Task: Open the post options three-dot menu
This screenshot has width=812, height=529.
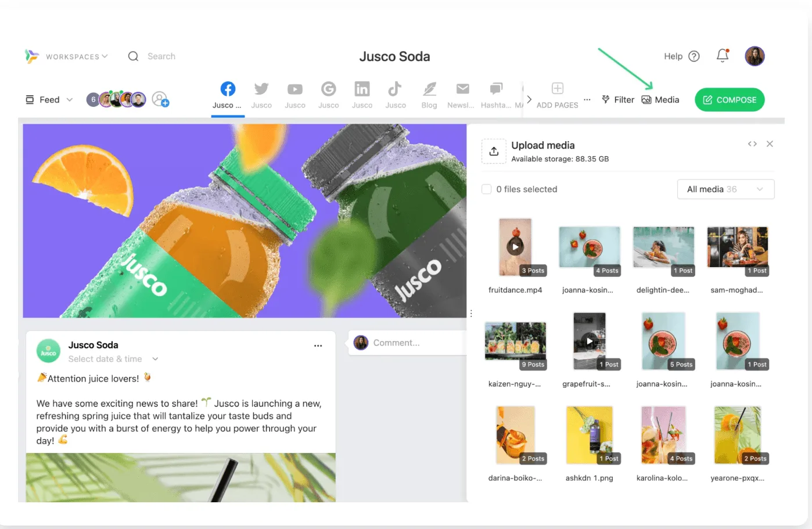Action: point(318,346)
